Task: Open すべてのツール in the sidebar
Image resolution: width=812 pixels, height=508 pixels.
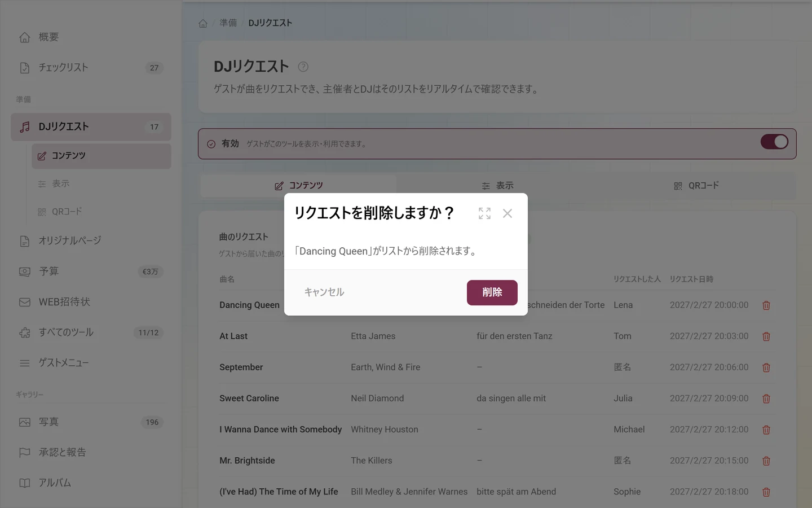Action: 91,332
